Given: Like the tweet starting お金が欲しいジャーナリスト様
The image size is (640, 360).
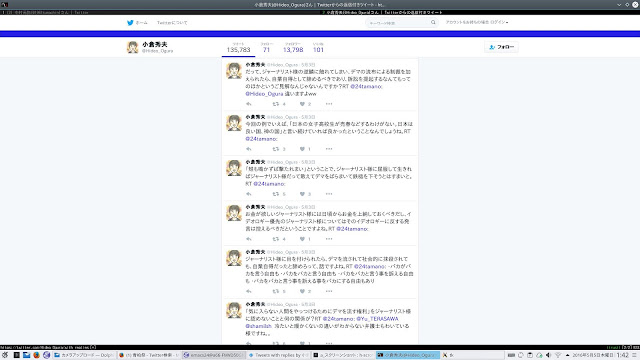Looking at the screenshot, I should pyautogui.click(x=302, y=239).
